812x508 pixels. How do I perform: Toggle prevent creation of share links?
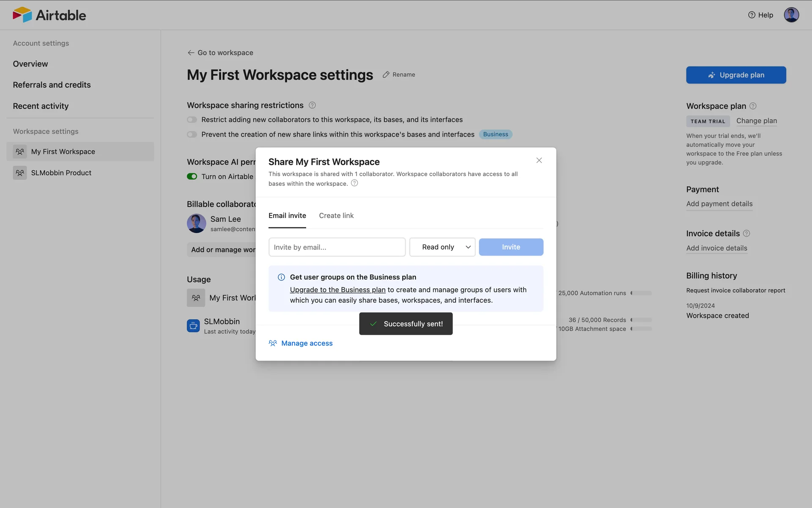(192, 135)
